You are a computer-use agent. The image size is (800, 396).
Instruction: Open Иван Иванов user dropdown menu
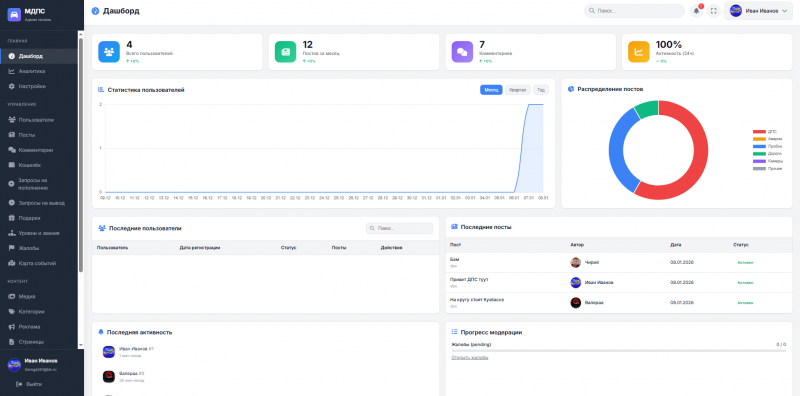pyautogui.click(x=758, y=11)
